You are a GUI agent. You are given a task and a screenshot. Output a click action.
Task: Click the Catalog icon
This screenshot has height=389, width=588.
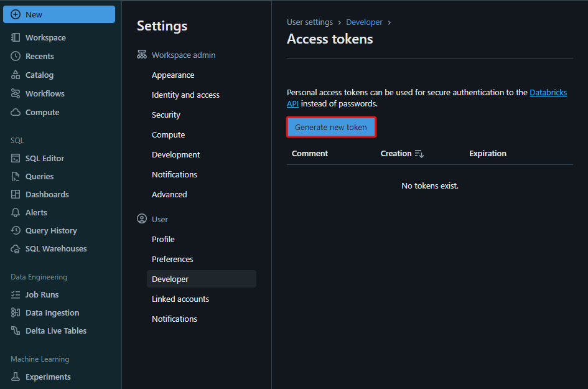coord(16,75)
